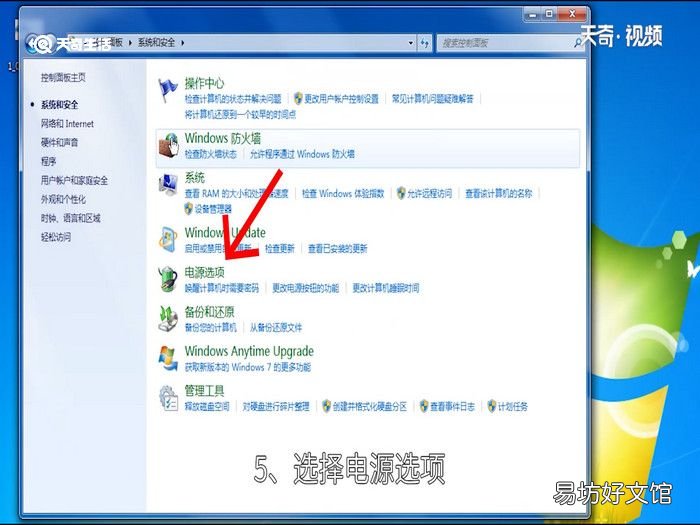The image size is (700, 525).
Task: Click 检查更新 link
Action: tap(279, 248)
